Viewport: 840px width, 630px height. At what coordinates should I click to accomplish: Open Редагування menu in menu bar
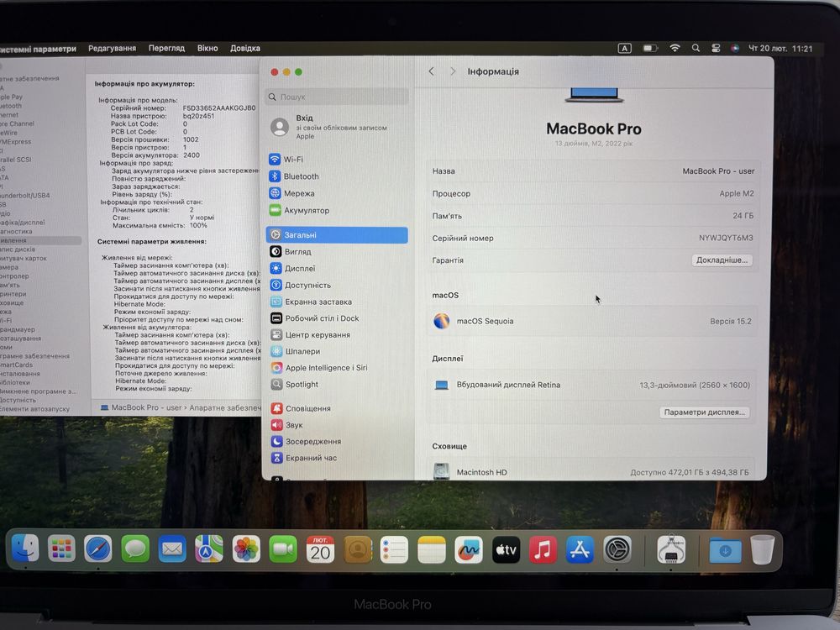[x=112, y=48]
